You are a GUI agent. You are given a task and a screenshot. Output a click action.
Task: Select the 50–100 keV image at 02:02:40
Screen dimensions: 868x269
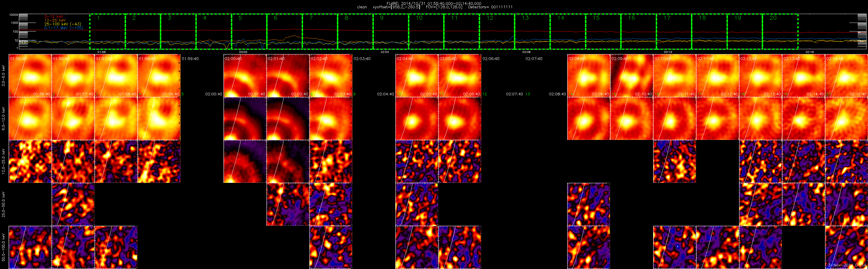point(331,248)
